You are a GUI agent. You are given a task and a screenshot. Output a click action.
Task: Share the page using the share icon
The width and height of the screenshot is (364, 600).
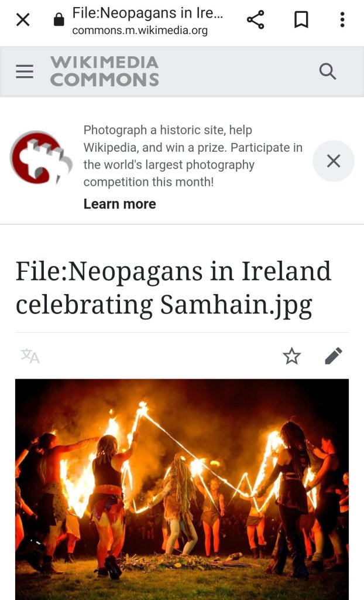click(x=255, y=19)
